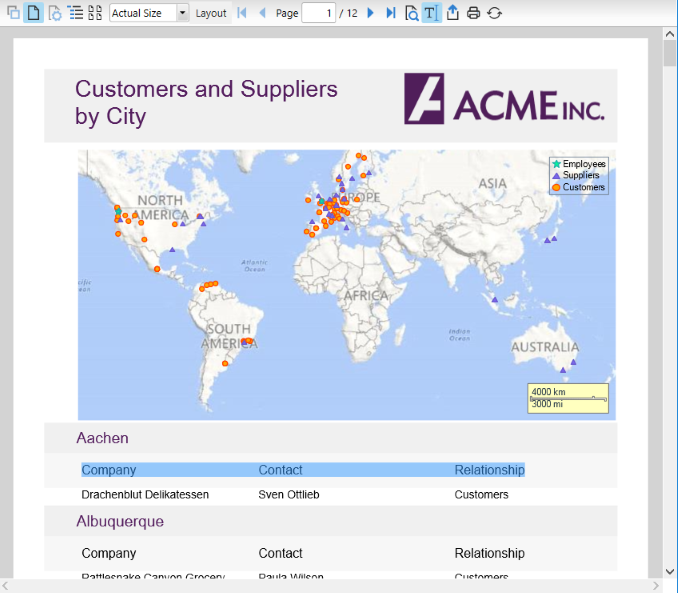Click the vertical scrollbar down arrow
The image size is (678, 593).
tap(669, 571)
